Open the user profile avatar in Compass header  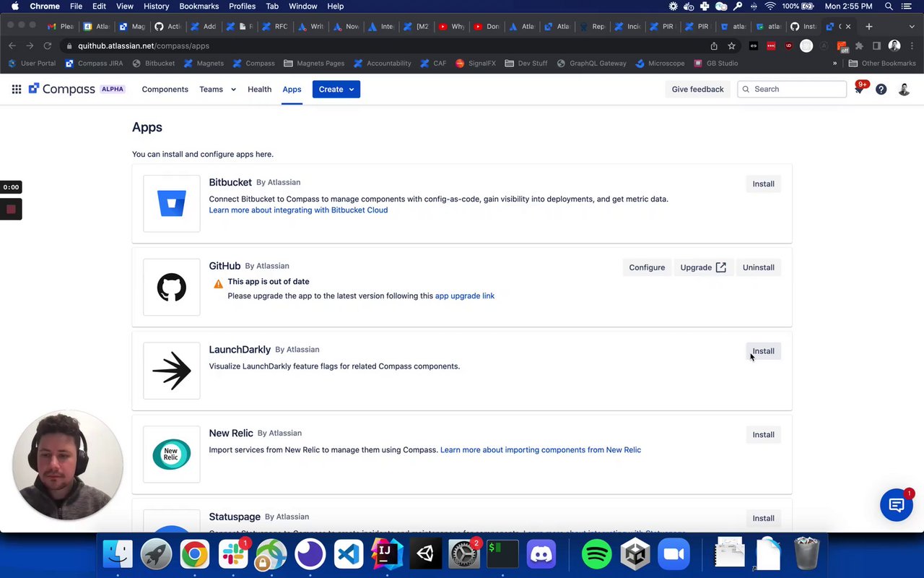pos(904,89)
